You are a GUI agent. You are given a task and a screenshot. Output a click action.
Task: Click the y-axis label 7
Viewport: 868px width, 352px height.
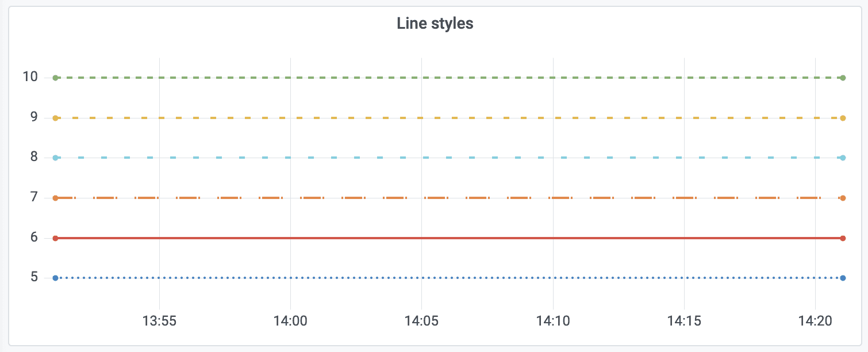[34, 197]
